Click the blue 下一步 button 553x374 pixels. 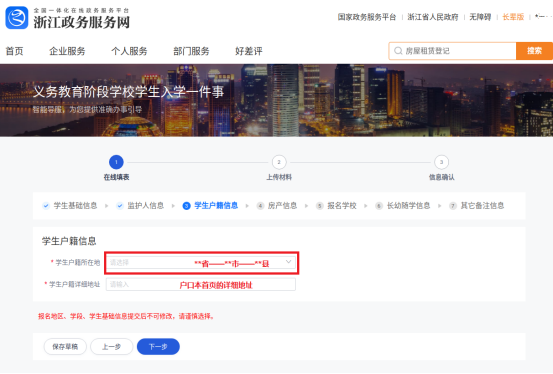coord(158,346)
